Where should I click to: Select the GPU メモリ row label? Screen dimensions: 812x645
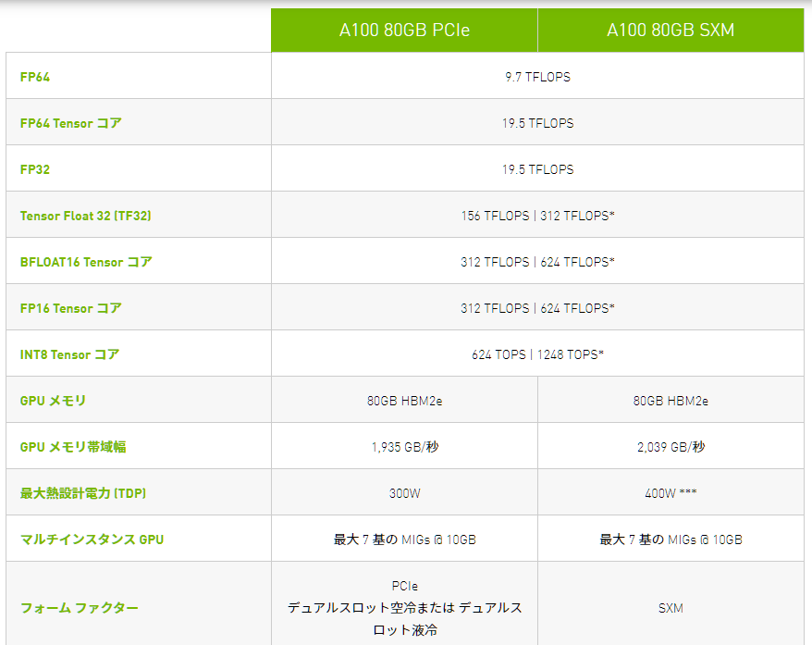[x=53, y=401]
